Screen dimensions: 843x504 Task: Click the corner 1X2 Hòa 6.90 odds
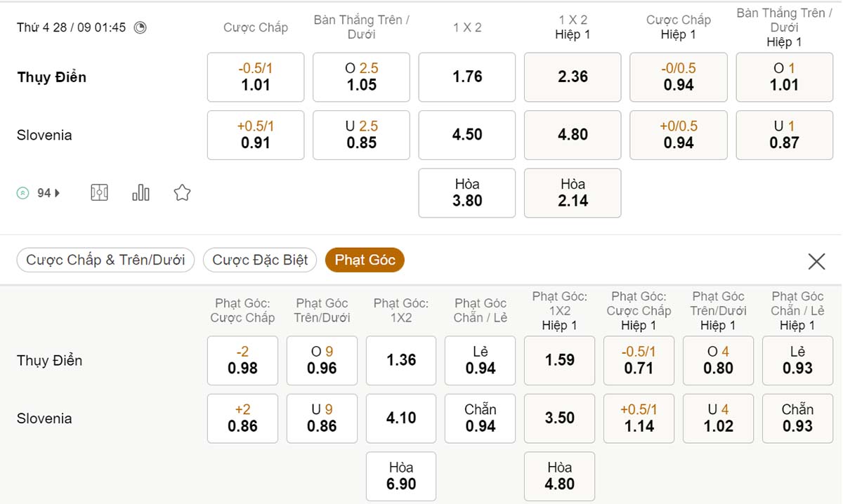click(400, 476)
